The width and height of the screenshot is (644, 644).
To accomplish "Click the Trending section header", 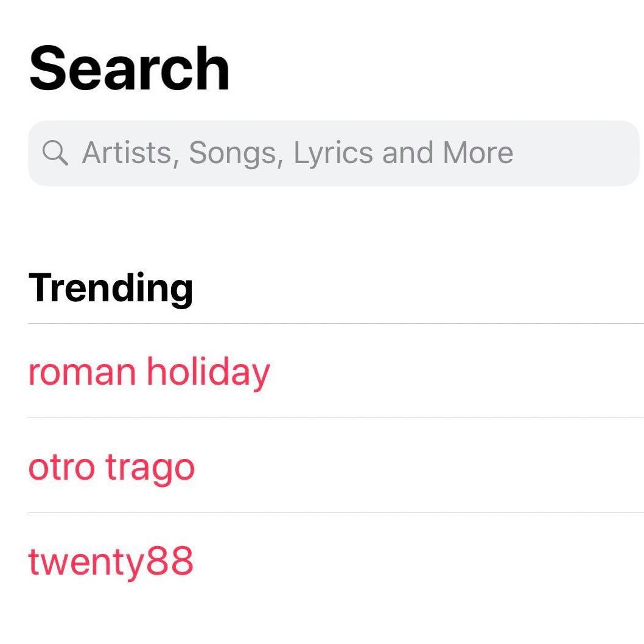I will tap(111, 289).
